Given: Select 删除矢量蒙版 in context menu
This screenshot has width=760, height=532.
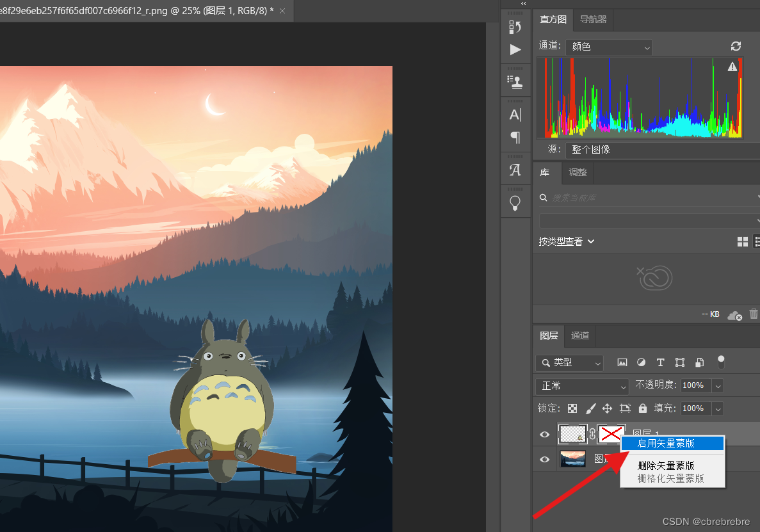Looking at the screenshot, I should point(672,465).
